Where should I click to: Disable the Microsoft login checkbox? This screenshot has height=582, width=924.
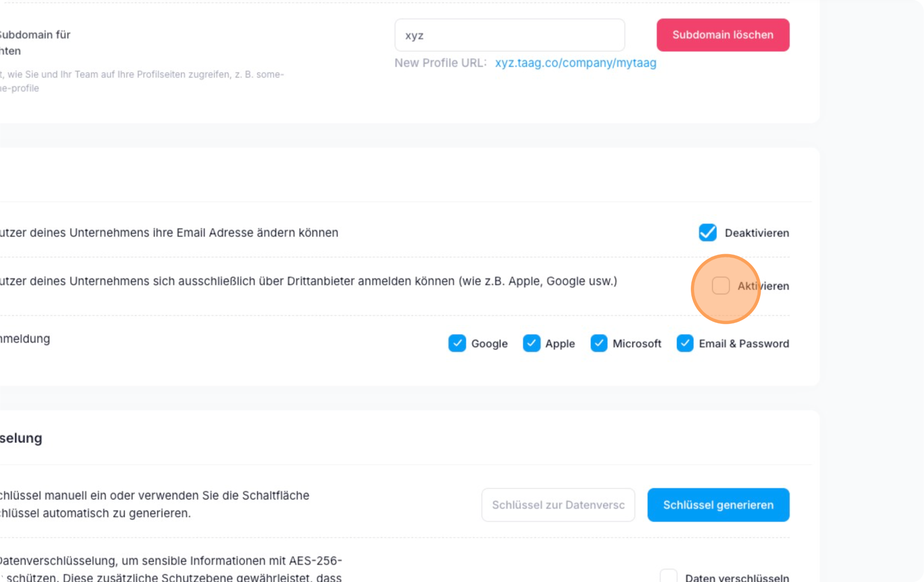[599, 343]
